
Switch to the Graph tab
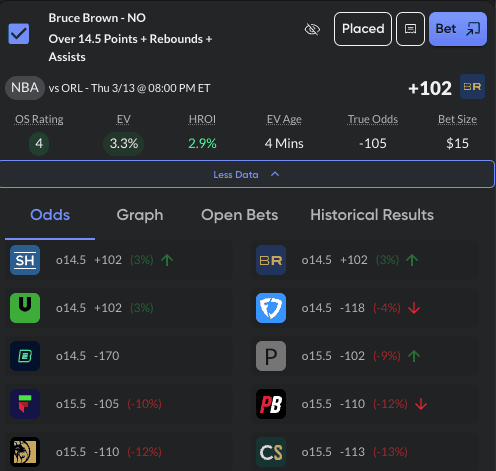click(140, 215)
